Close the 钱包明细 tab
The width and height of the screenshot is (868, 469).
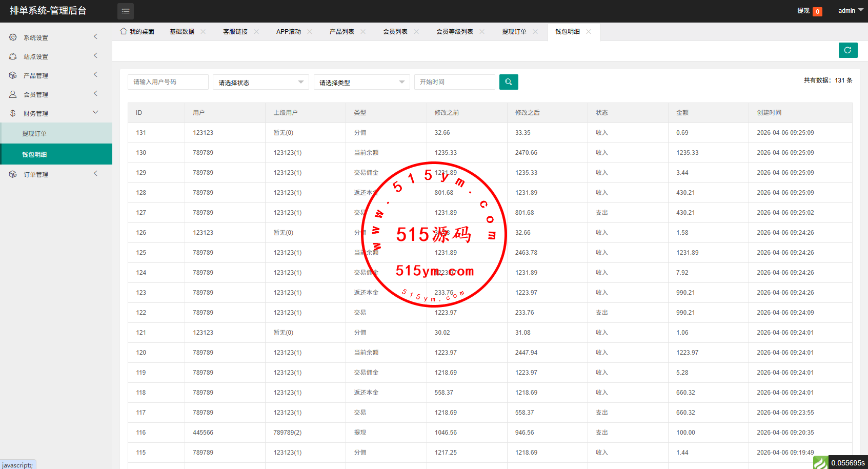(x=589, y=32)
